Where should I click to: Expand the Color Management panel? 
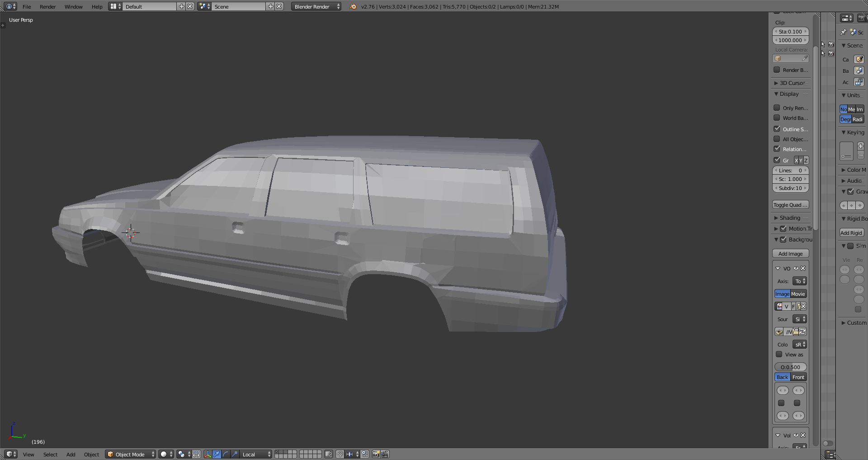click(x=854, y=170)
